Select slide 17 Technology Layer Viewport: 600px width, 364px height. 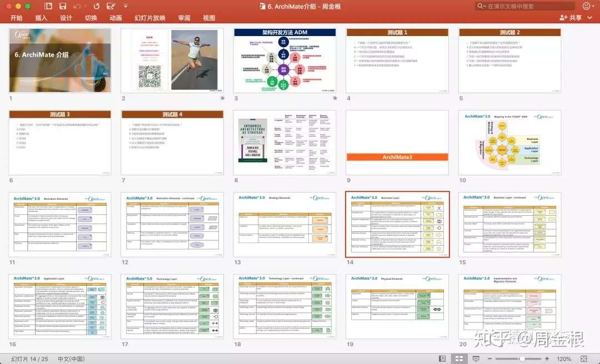pyautogui.click(x=172, y=306)
